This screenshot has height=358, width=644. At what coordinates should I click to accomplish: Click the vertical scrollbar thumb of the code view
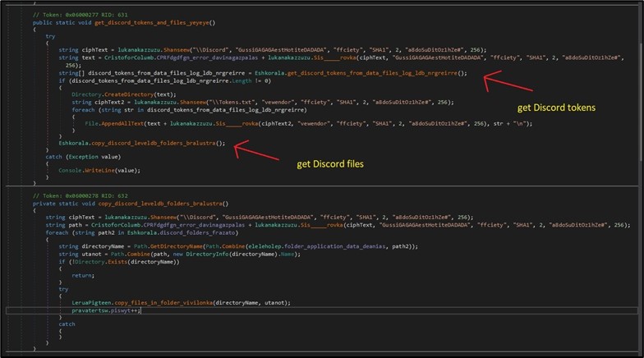coord(641,102)
